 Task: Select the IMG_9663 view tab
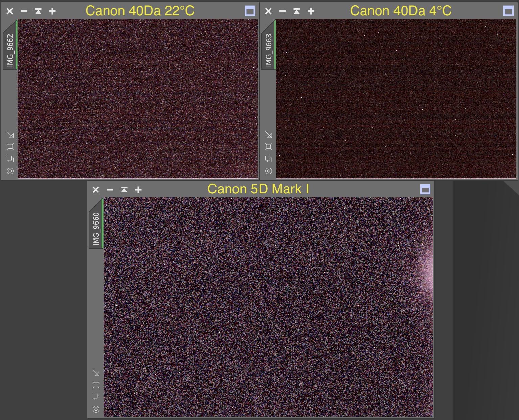tap(269, 50)
